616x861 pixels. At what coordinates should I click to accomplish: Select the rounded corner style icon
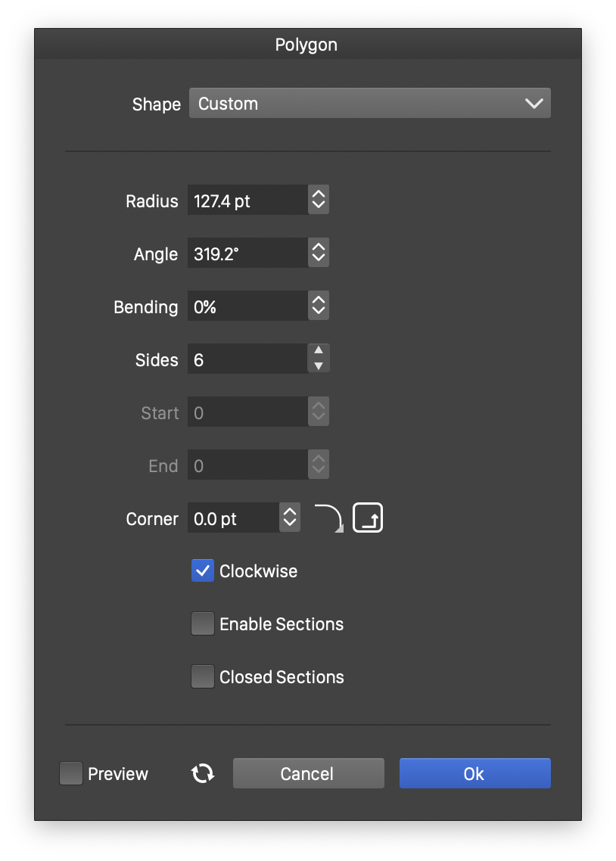(x=328, y=518)
